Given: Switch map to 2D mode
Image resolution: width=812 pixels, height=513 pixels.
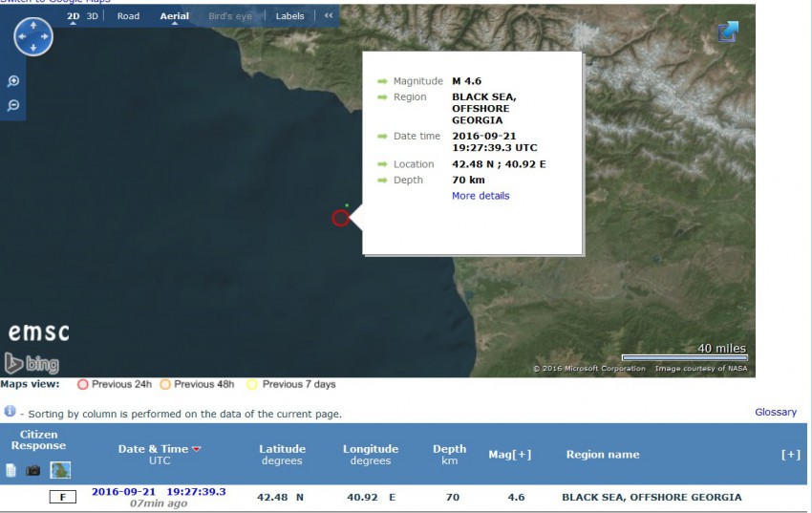Looking at the screenshot, I should click(x=74, y=16).
